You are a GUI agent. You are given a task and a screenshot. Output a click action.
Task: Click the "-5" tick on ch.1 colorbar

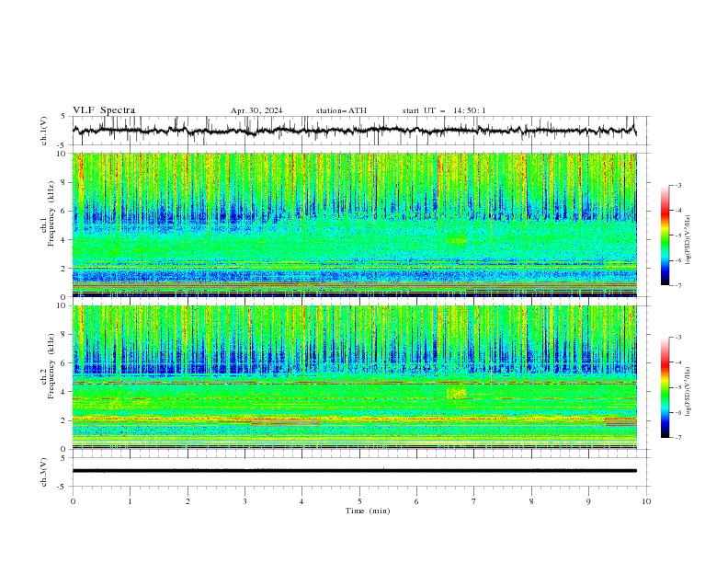677,236
